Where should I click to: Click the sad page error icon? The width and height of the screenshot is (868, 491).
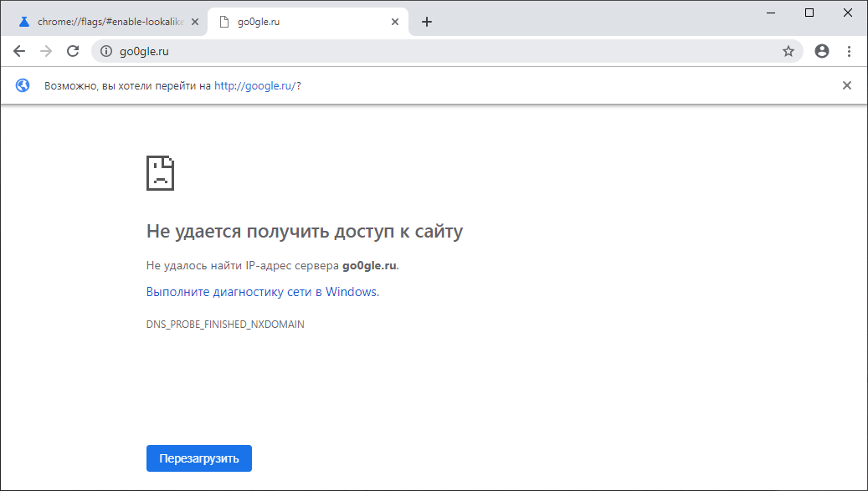(x=162, y=173)
